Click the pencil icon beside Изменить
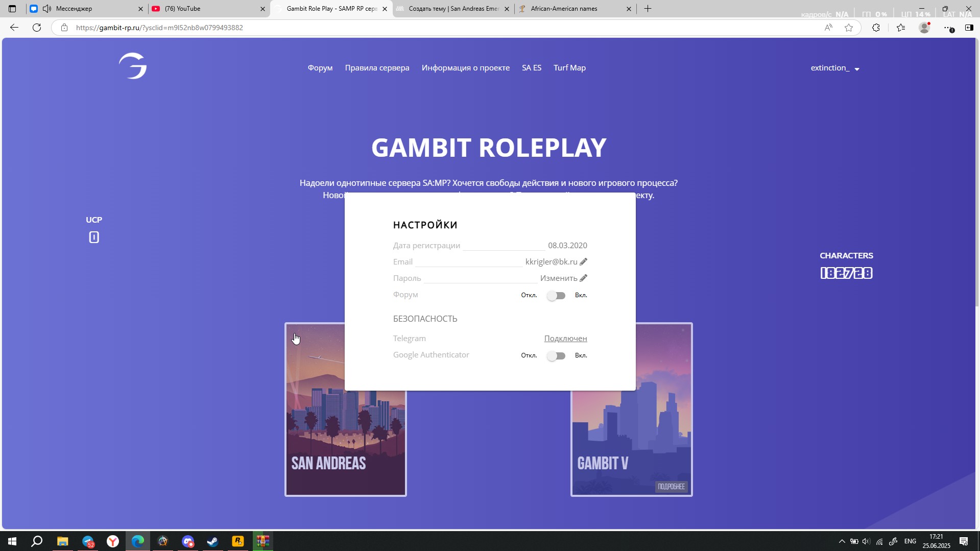The height and width of the screenshot is (551, 980). [584, 278]
